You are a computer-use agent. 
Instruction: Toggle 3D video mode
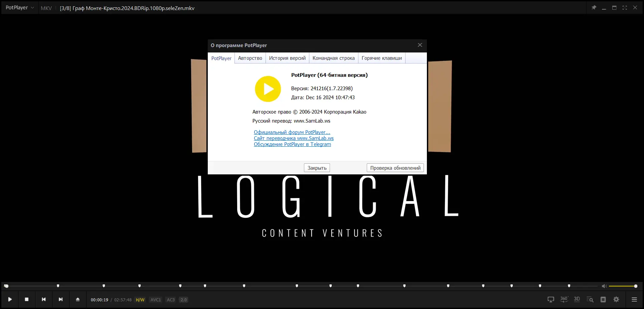[577, 299]
